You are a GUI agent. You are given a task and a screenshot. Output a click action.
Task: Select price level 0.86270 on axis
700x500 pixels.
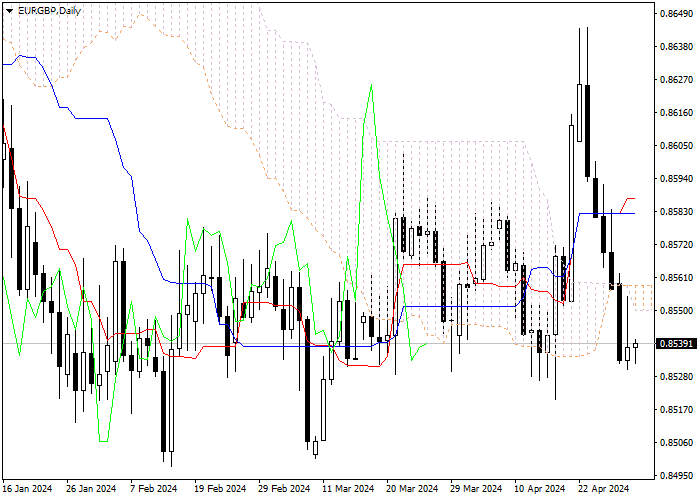coord(676,80)
